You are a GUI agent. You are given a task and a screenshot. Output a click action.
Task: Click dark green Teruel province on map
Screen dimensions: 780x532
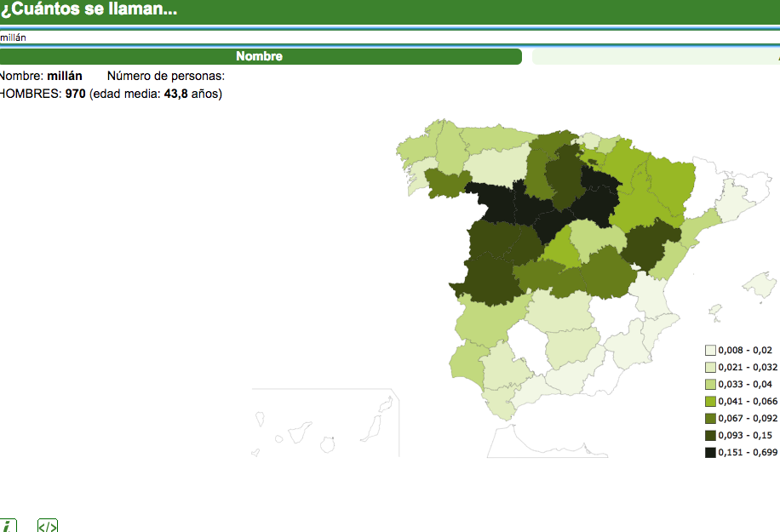click(649, 244)
